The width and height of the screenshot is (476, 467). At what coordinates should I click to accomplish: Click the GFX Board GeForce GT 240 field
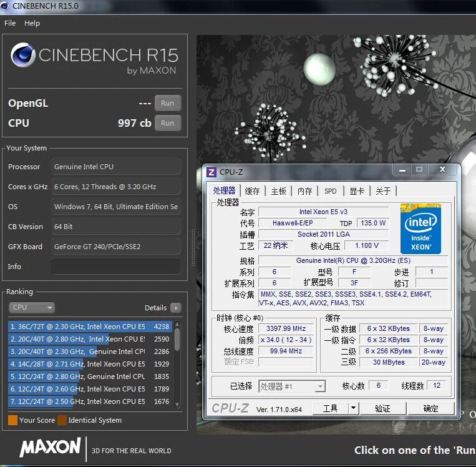pyautogui.click(x=116, y=247)
